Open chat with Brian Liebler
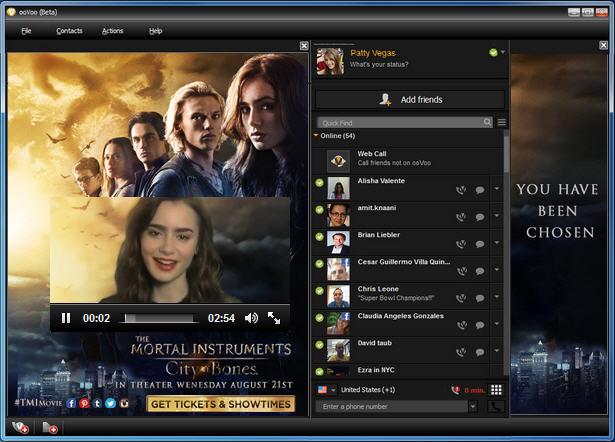615x442 pixels. pos(480,243)
